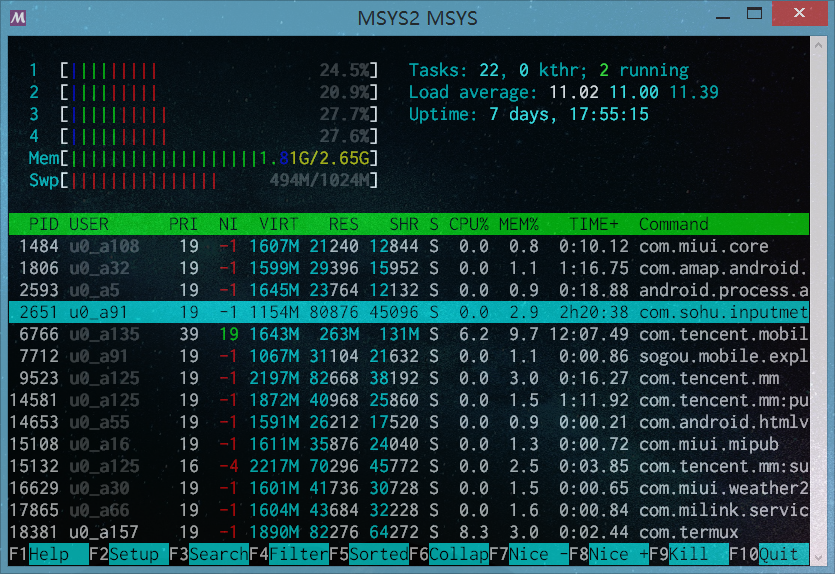Click the scrollbar down arrow
This screenshot has height=574, width=835.
coord(818,557)
